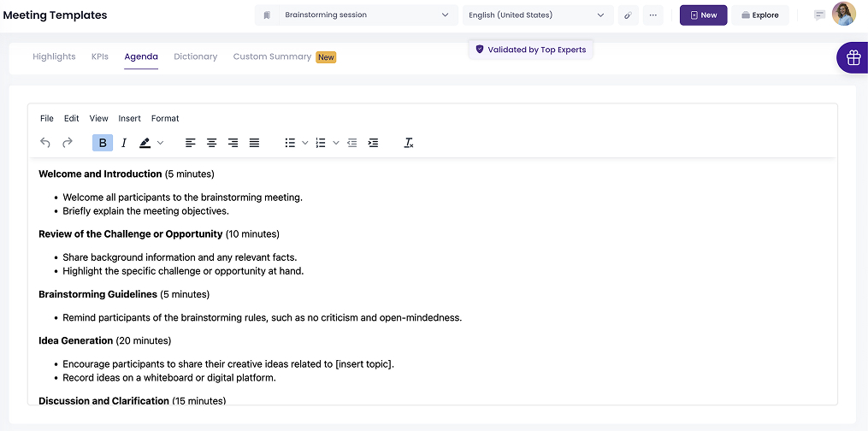Click the line "Record ideas on a whiteboard or digital platform."
Screen dimensions: 868x431
(x=169, y=378)
